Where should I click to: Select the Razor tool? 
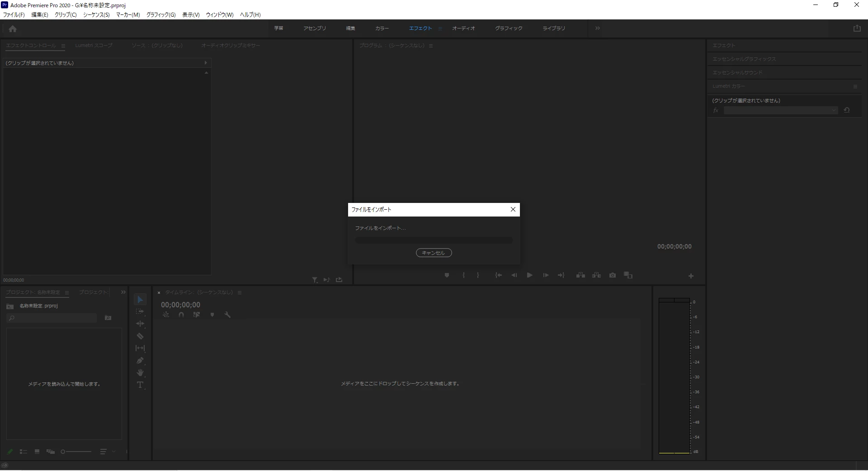[x=140, y=336]
